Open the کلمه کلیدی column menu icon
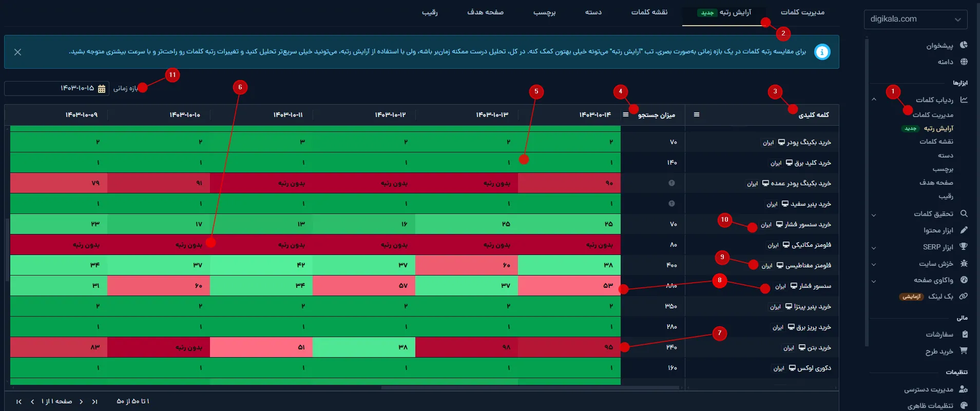This screenshot has height=411, width=980. [697, 114]
